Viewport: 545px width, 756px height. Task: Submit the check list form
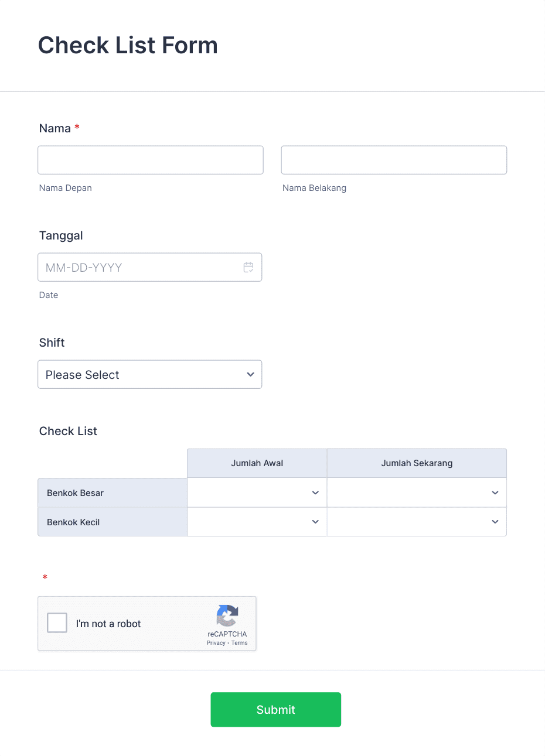276,710
